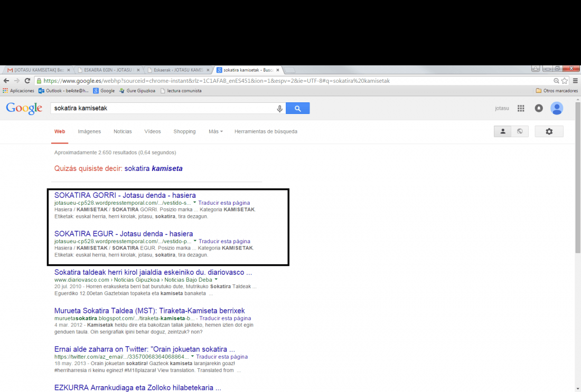Open Sokatira taldeak herri kirol result
This screenshot has width=581, height=392.
coord(153,272)
